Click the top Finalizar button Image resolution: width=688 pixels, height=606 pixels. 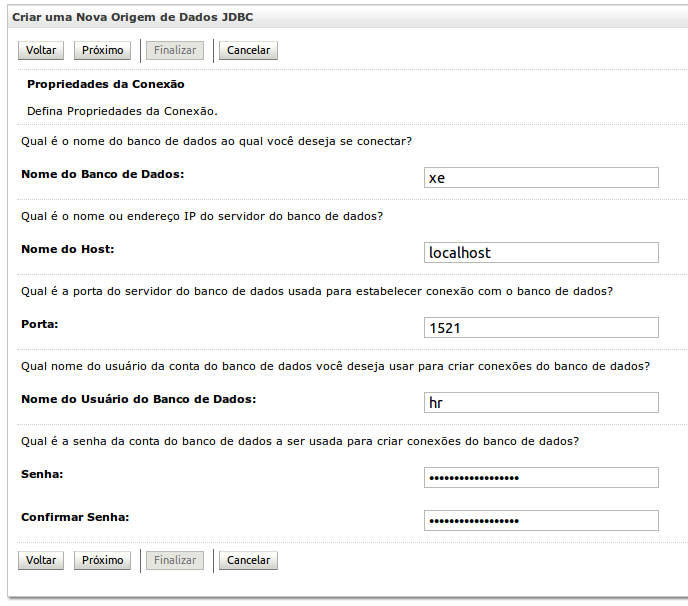[175, 50]
